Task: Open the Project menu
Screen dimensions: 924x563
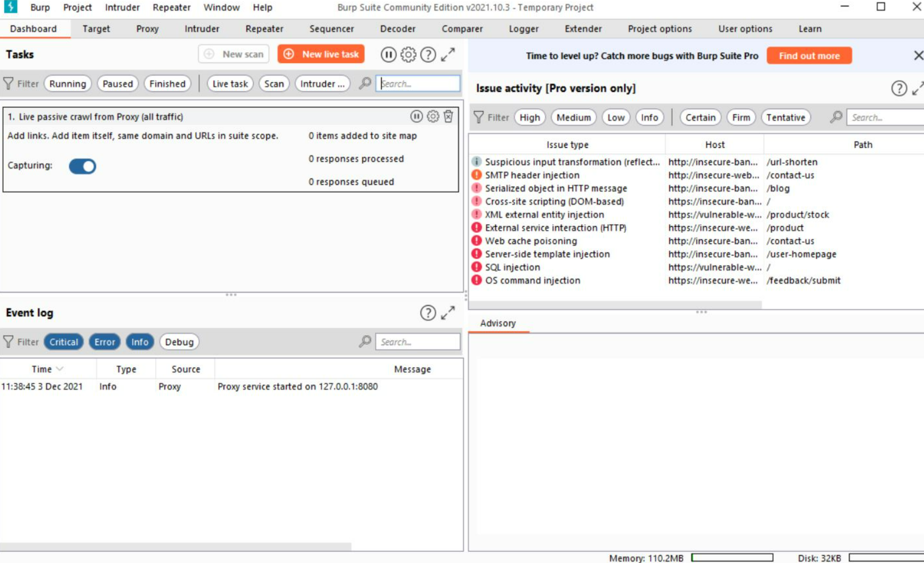Action: tap(77, 7)
